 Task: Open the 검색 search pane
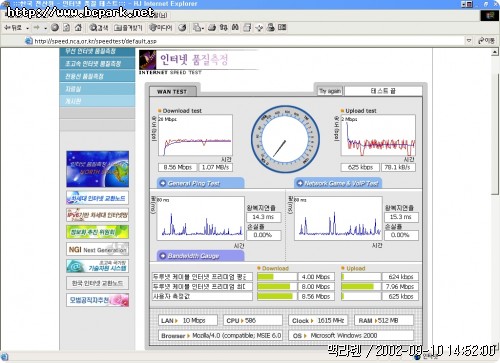tap(99, 28)
